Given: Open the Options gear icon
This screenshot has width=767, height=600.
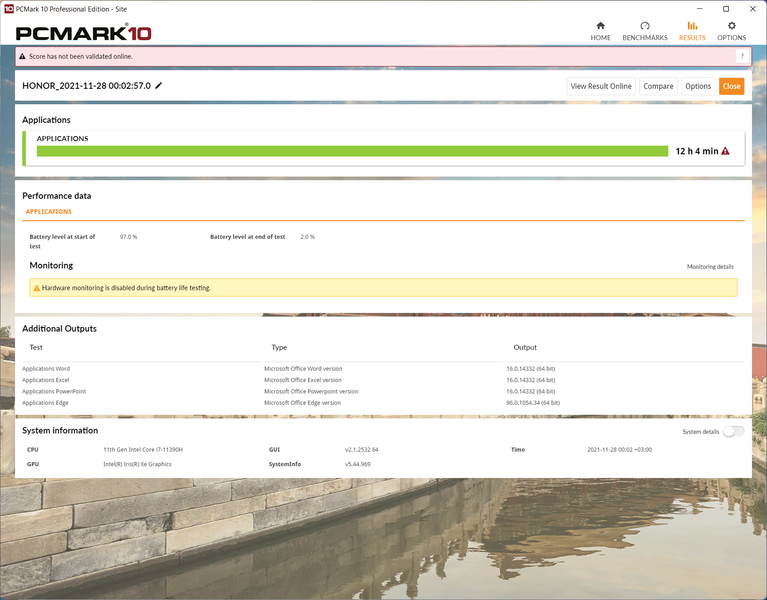Looking at the screenshot, I should click(731, 26).
